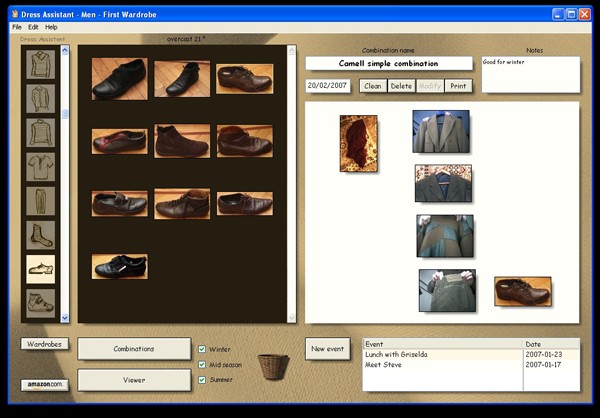Select first black shoe in top row
Viewport: 600px width, 418px height.
(x=119, y=79)
